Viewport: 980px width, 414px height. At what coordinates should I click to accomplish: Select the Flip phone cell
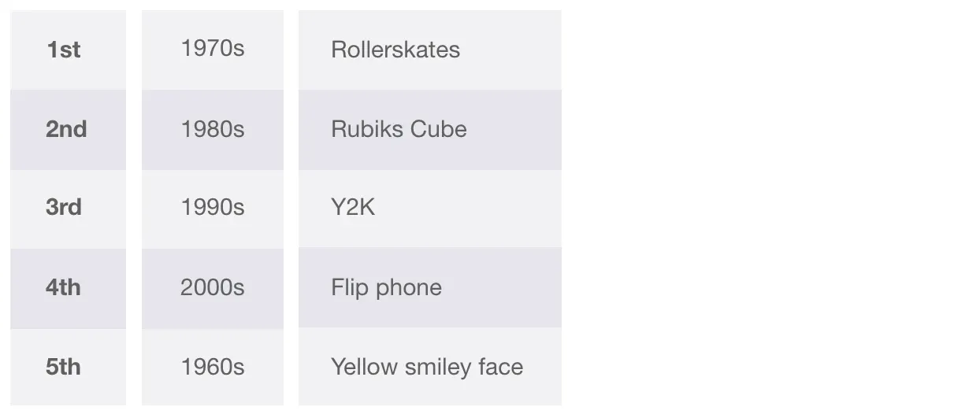(x=430, y=288)
